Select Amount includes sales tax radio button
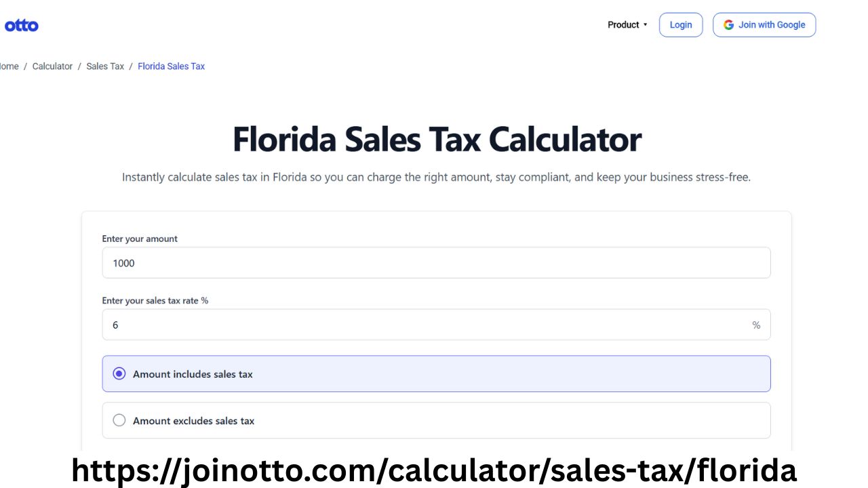This screenshot has height=488, width=868. coord(119,373)
